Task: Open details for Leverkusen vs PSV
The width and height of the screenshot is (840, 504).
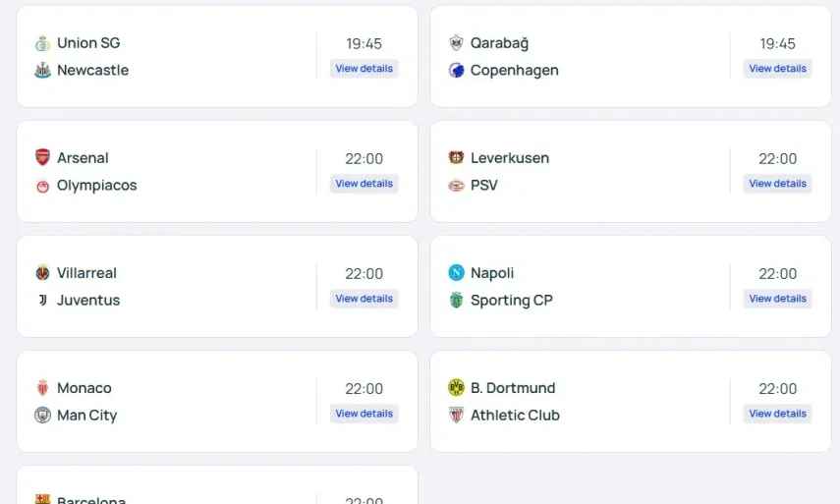Action: pos(777,184)
